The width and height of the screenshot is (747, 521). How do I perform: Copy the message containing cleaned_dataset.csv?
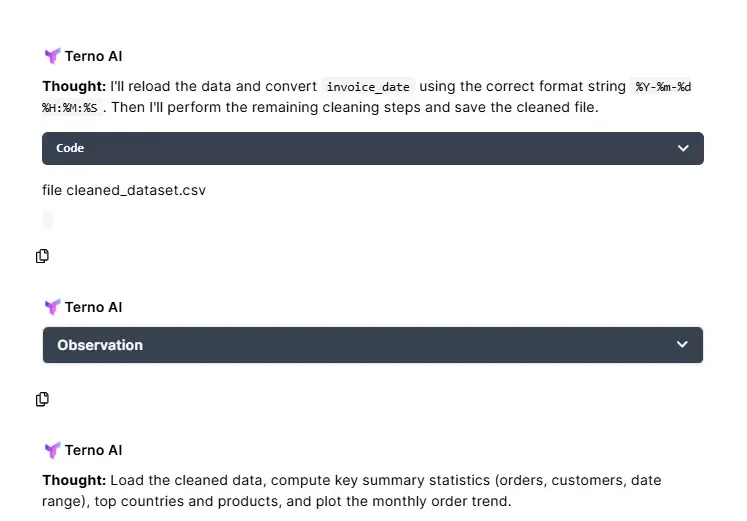tap(42, 256)
